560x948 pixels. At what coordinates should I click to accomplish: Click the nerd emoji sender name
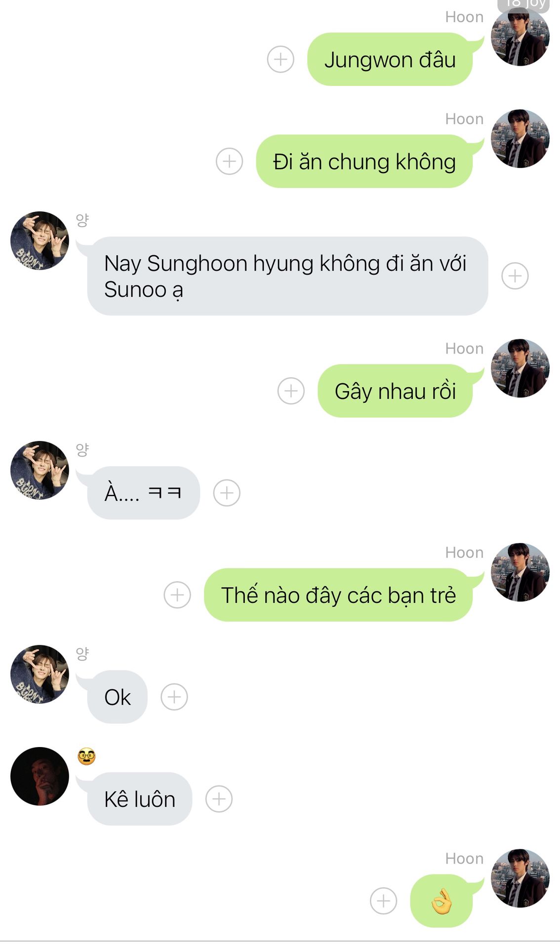(86, 756)
